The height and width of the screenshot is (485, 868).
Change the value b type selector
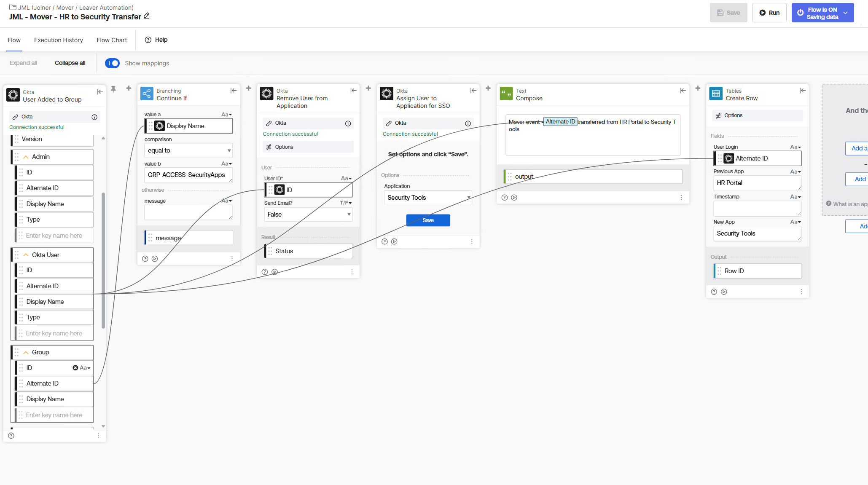(226, 164)
